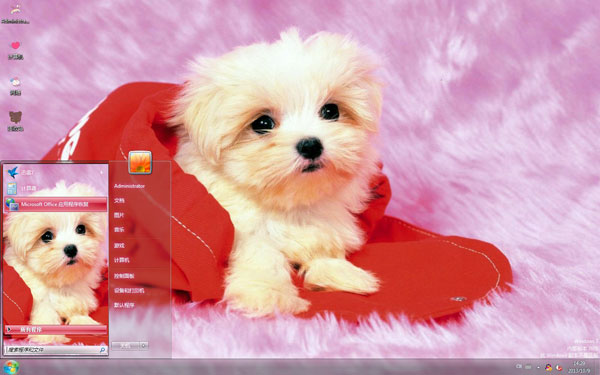
Task: Open 控制面板 (Control Panel) link
Action: tap(124, 276)
